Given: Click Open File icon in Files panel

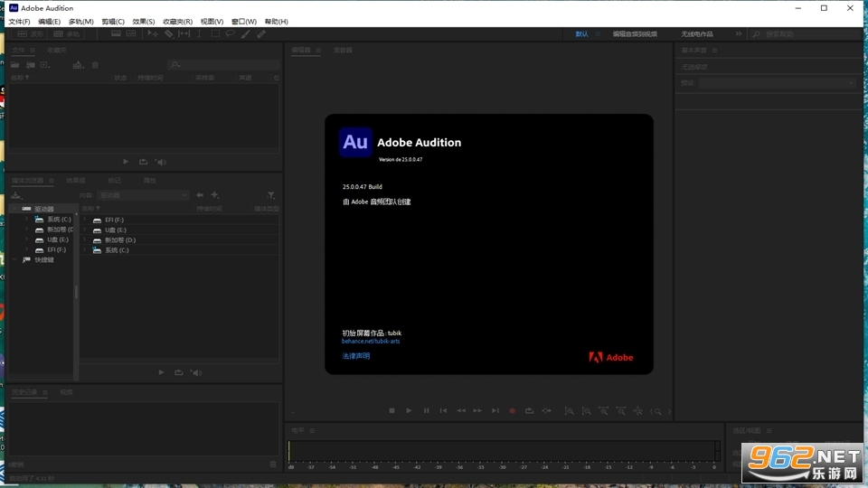Looking at the screenshot, I should point(15,65).
